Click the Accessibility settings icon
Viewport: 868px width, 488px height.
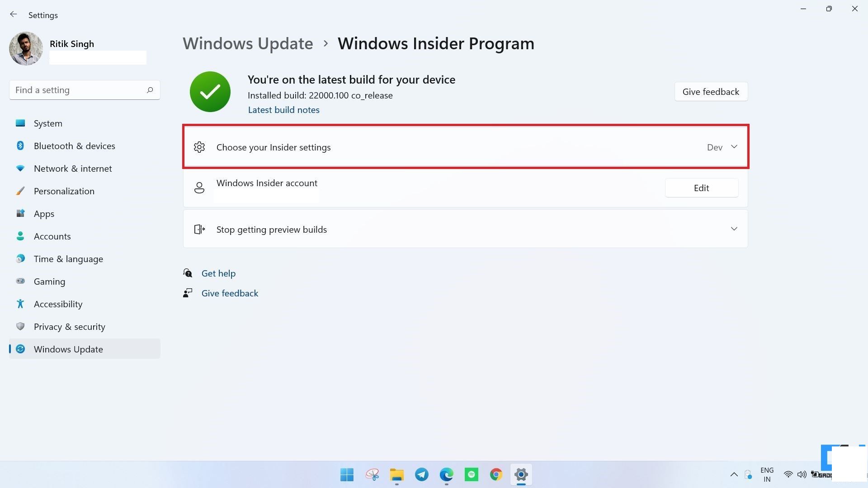21,304
